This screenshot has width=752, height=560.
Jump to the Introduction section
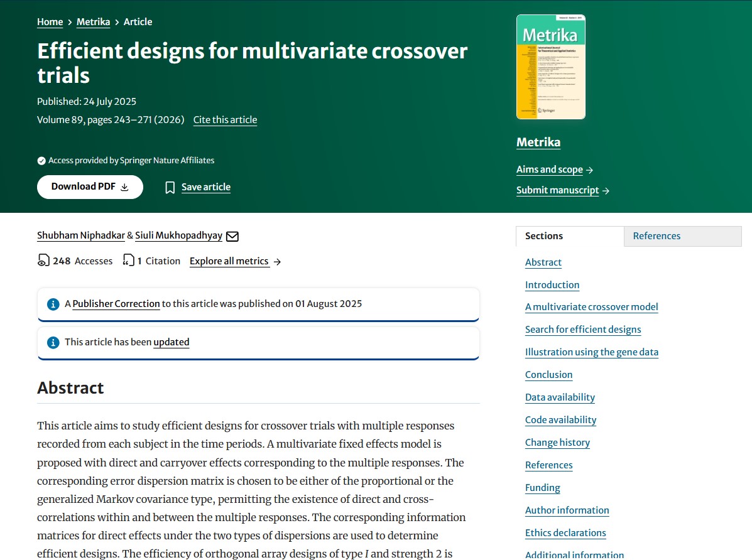(x=552, y=285)
